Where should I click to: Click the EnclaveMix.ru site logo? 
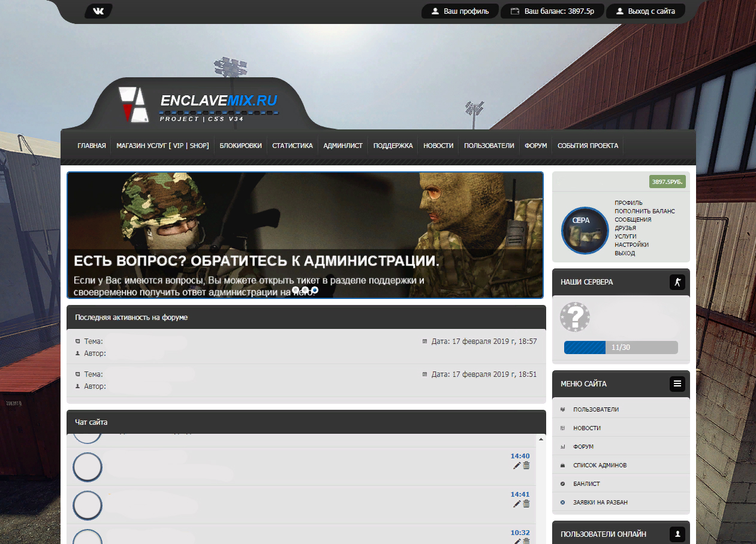tap(198, 104)
